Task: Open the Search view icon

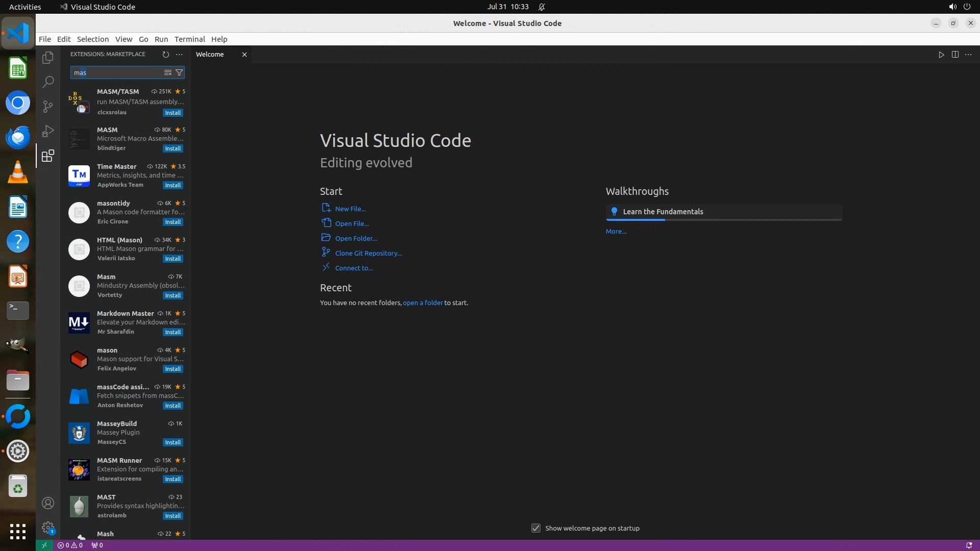Action: click(48, 82)
